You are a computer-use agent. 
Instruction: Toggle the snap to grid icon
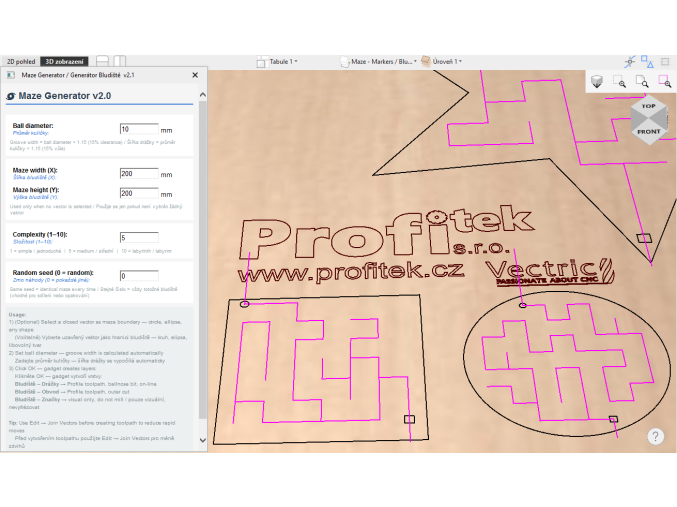[665, 62]
